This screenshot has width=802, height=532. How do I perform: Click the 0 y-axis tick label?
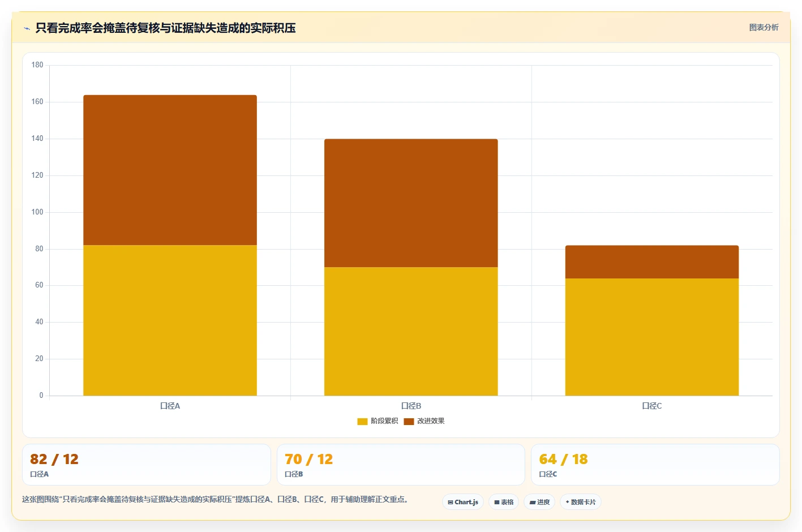coord(41,396)
